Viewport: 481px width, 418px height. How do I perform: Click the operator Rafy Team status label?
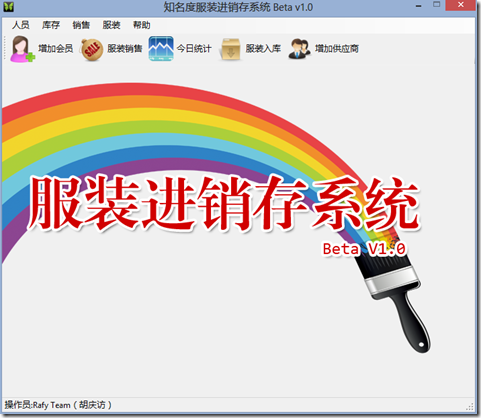coord(58,405)
